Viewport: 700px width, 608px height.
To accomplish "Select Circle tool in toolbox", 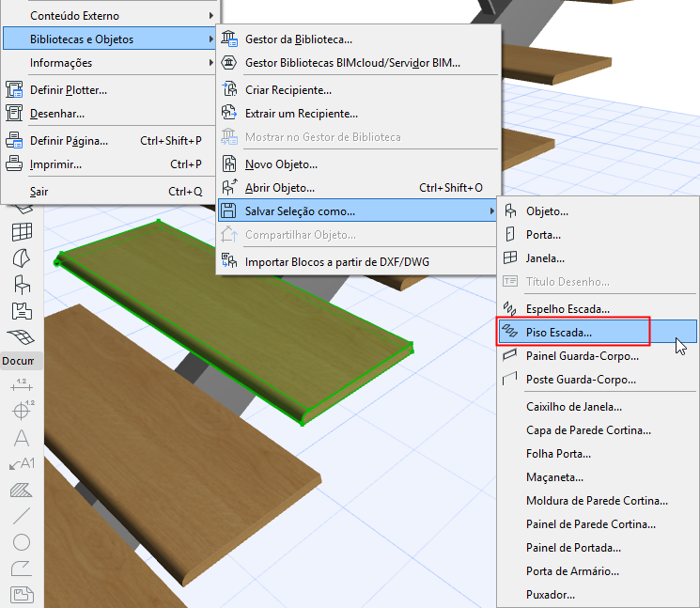I will (22, 542).
